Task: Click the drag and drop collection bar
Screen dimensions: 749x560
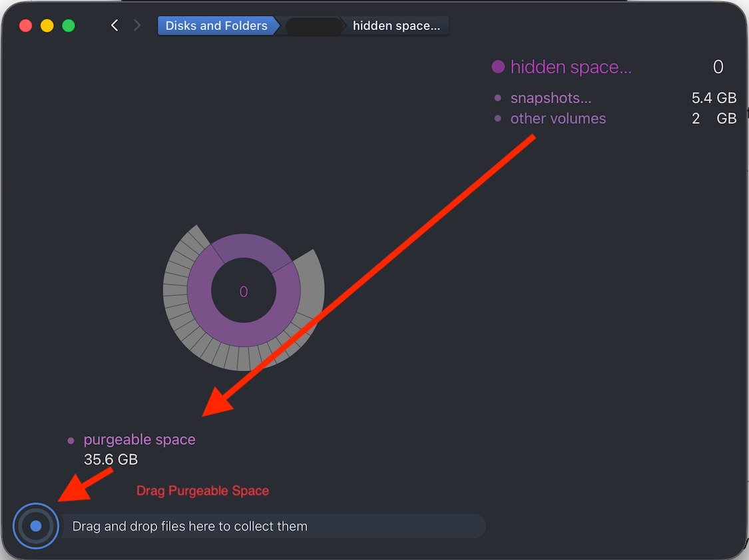Action: click(273, 526)
